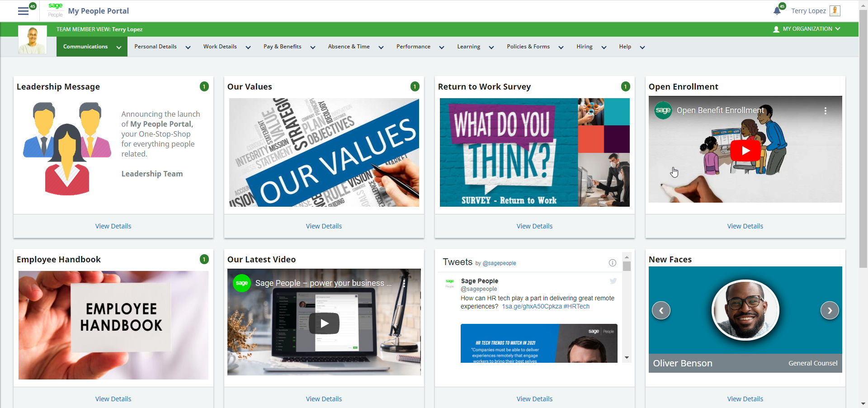Click the Sage People logo
Image resolution: width=868 pixels, height=408 pixels.
pos(55,10)
